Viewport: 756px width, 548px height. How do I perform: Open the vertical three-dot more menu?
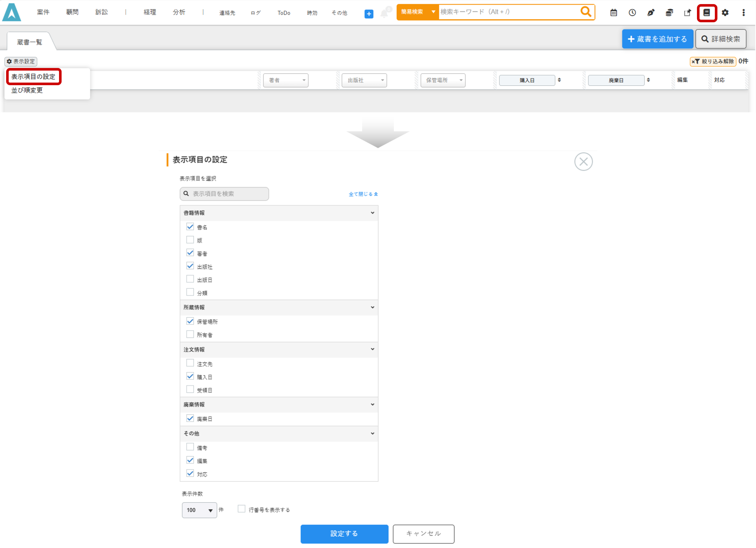[x=744, y=13]
